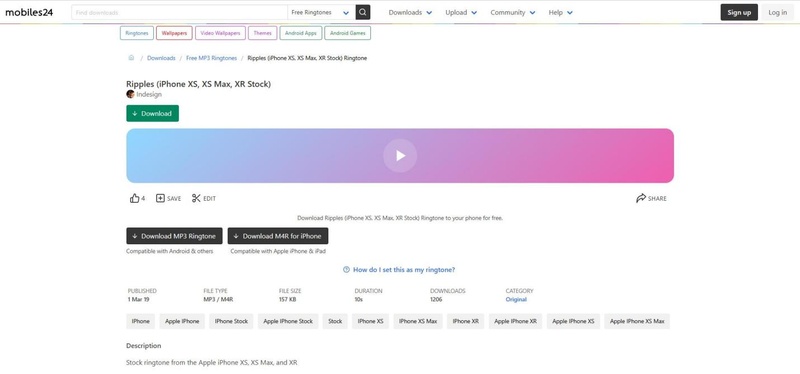Click the '1 Mar 19' published date
The height and width of the screenshot is (374, 800).
click(x=139, y=300)
